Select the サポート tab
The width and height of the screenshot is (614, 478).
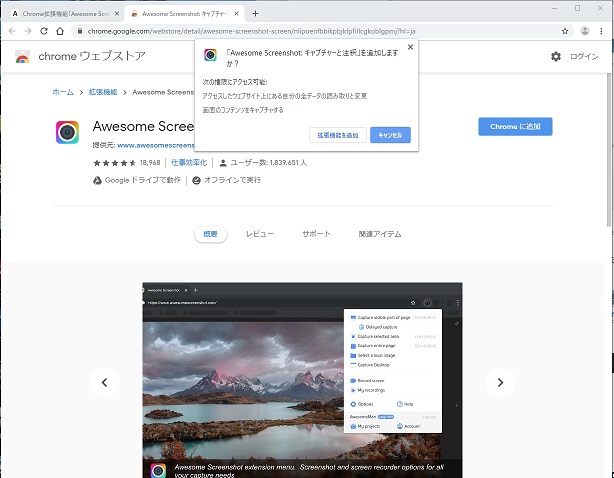pyautogui.click(x=316, y=234)
